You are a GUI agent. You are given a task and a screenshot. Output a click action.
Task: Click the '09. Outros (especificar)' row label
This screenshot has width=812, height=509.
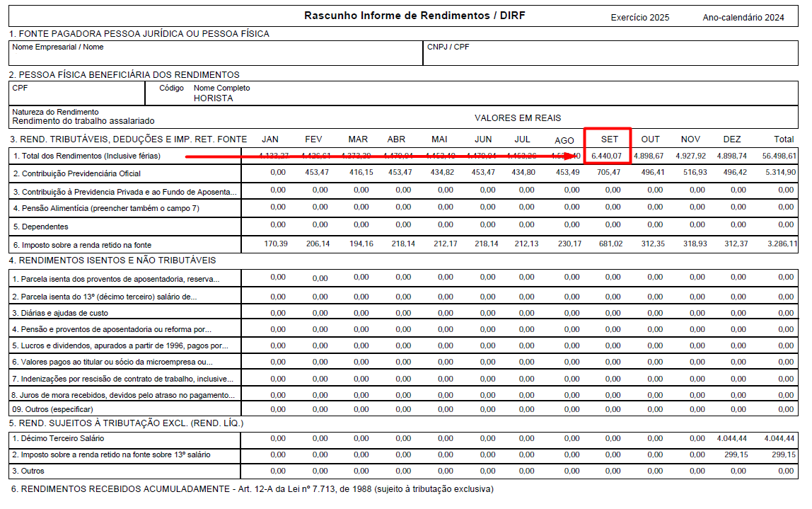click(x=53, y=409)
